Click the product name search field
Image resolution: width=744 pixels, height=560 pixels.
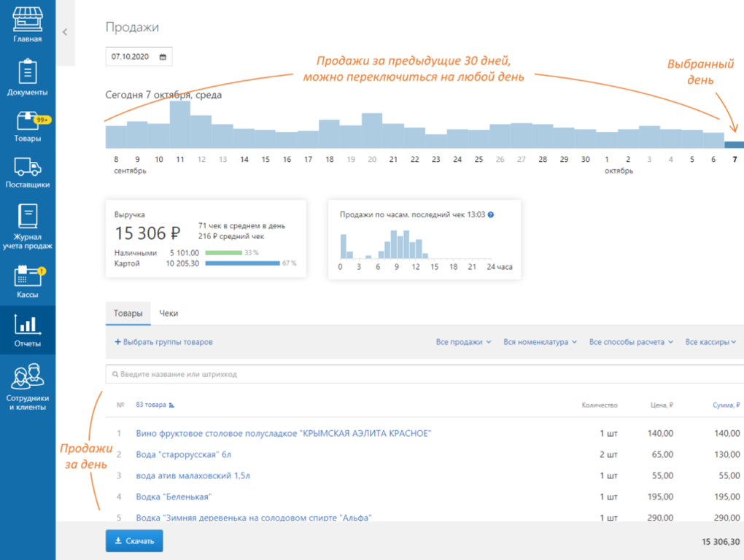click(423, 374)
